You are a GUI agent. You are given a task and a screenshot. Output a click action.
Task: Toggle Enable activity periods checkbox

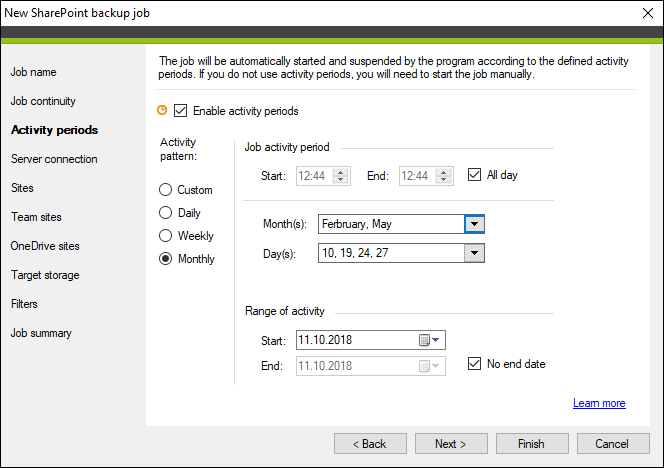coord(180,111)
